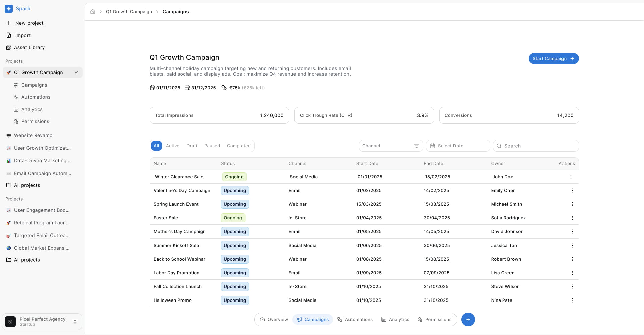The height and width of the screenshot is (335, 644).
Task: Create a New project
Action: click(25, 23)
